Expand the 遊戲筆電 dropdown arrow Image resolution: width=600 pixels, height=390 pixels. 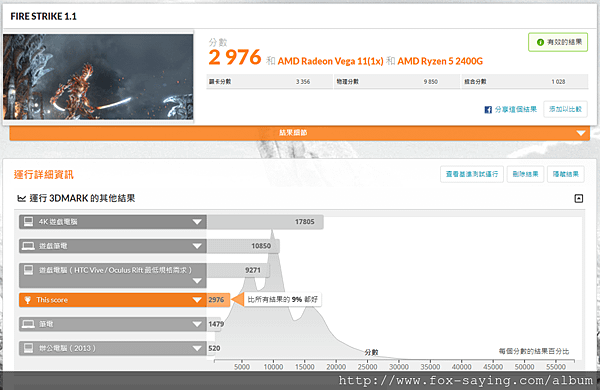(x=197, y=246)
